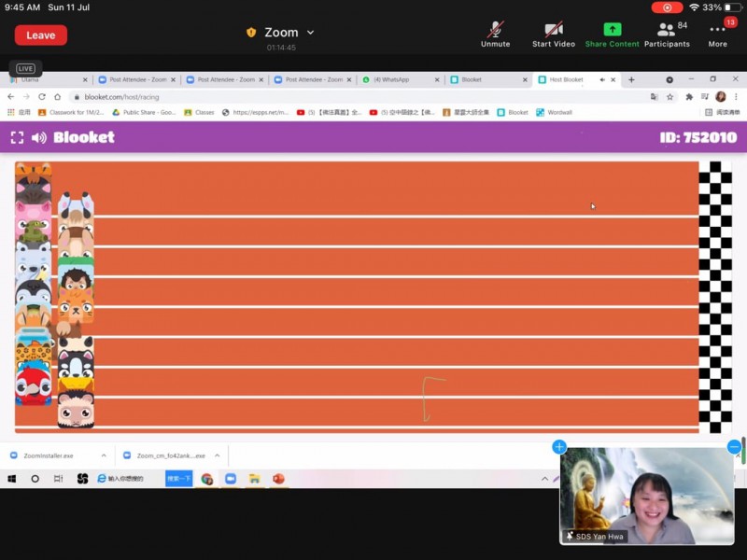Viewport: 747px width, 560px height.
Task: Click the blue plus on video thumbnail
Action: pyautogui.click(x=559, y=447)
